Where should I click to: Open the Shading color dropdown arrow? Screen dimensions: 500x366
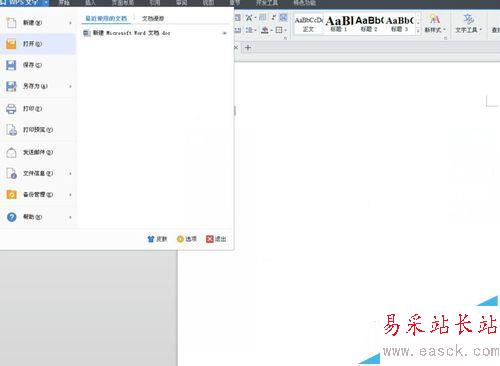coord(271,31)
